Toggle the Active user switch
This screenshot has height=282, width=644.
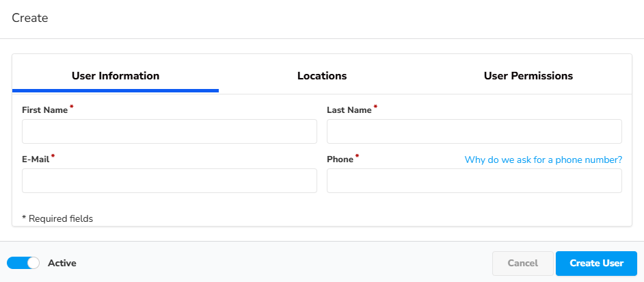coord(23,263)
